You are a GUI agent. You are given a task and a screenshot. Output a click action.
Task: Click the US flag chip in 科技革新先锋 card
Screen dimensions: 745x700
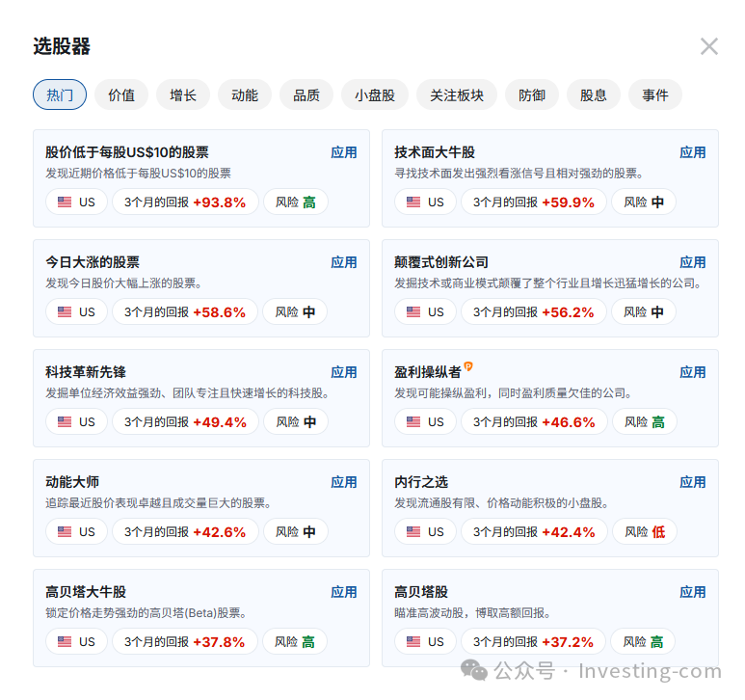click(76, 421)
